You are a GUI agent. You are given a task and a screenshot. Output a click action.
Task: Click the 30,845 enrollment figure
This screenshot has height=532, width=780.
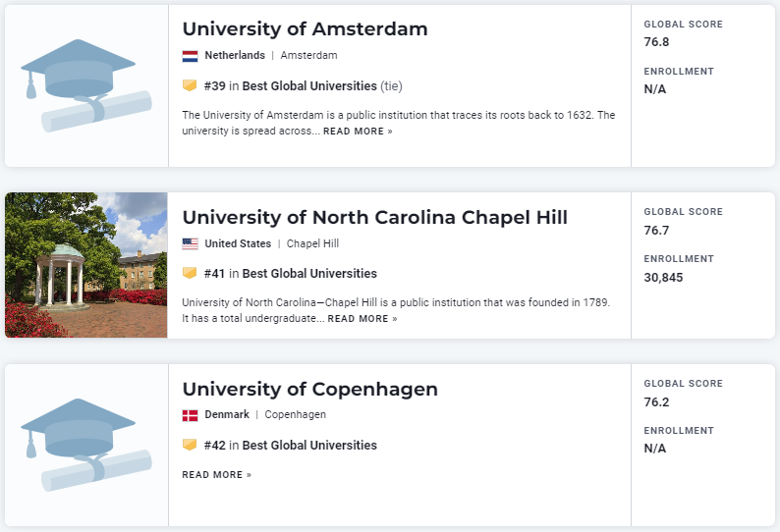(663, 278)
